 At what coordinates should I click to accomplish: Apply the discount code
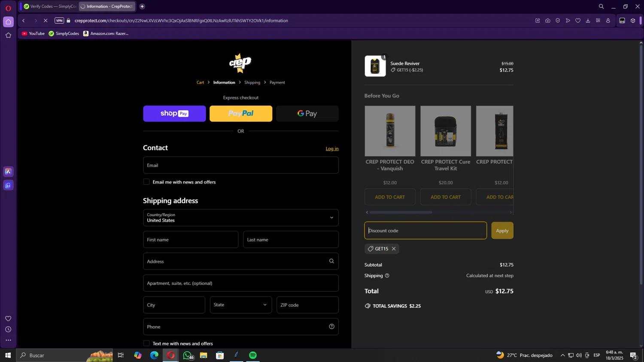[x=502, y=231]
